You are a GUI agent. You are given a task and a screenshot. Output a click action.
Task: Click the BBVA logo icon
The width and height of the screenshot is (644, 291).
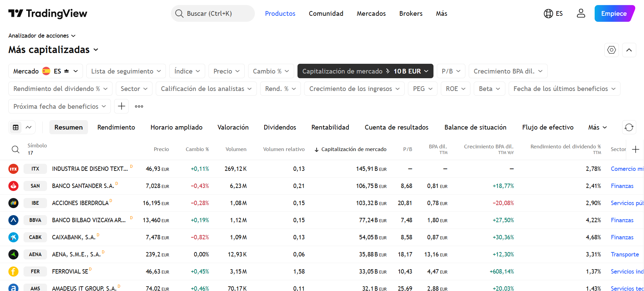click(x=13, y=220)
